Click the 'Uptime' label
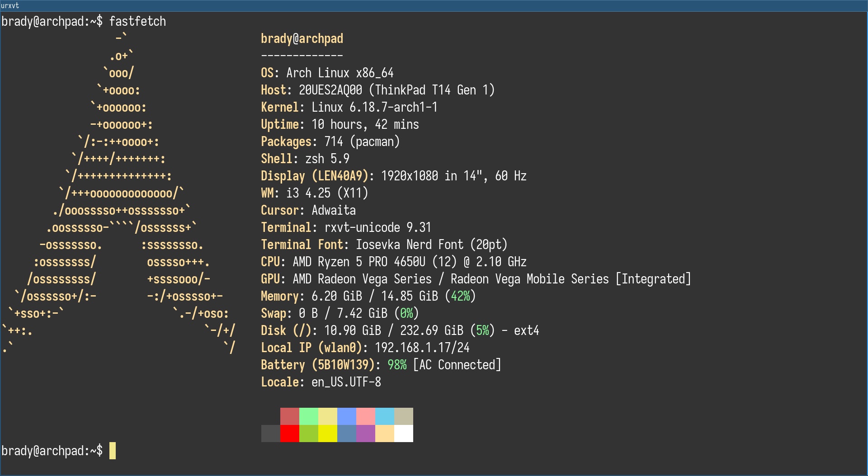 point(280,124)
